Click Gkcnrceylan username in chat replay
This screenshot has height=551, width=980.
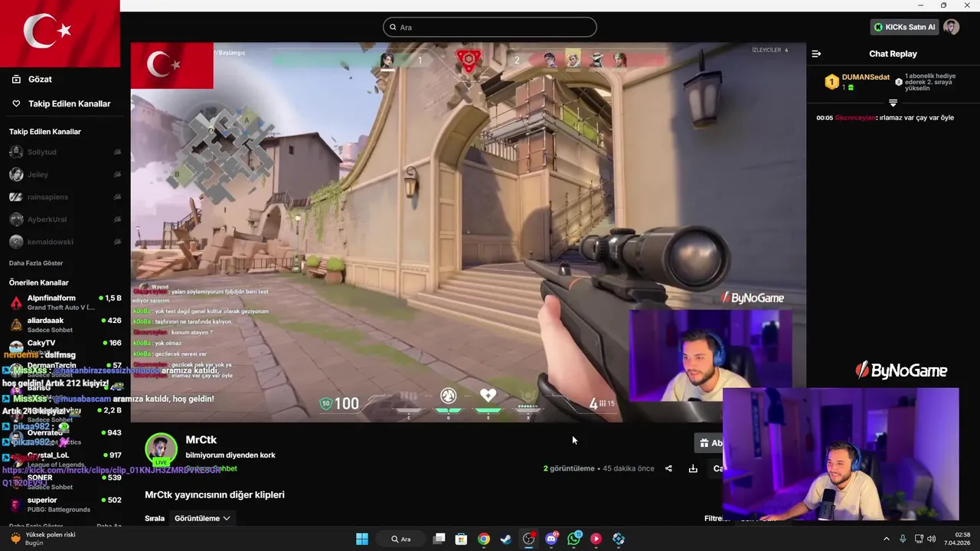(855, 118)
